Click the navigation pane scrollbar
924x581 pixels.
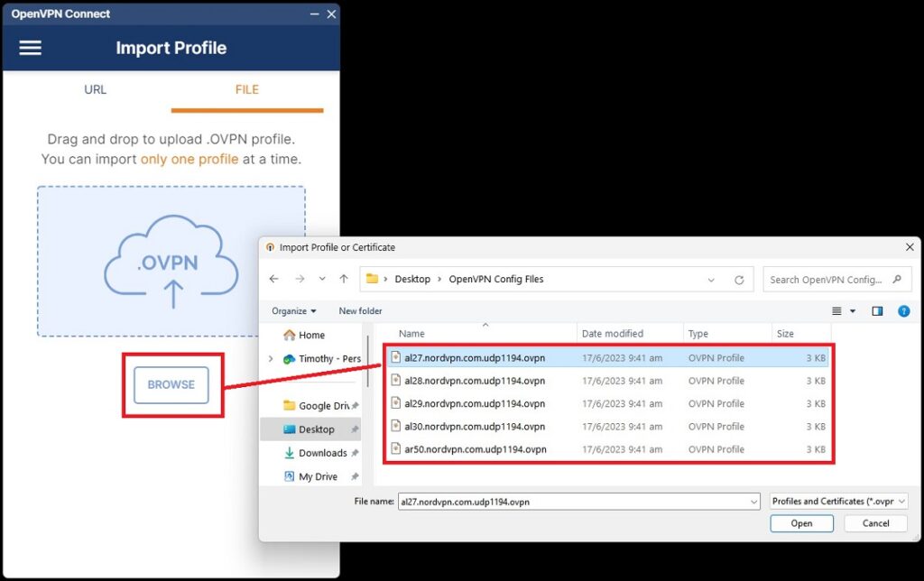pyautogui.click(x=368, y=362)
